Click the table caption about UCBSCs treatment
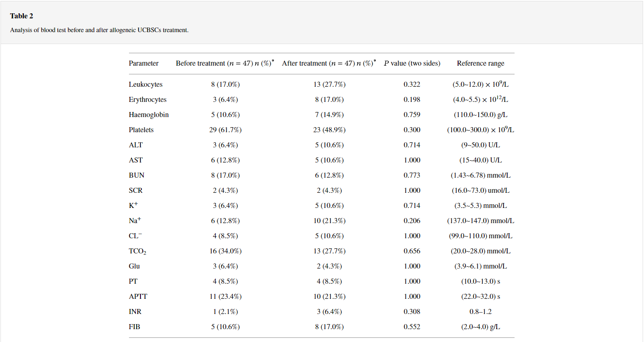644x342 pixels. coord(99,30)
